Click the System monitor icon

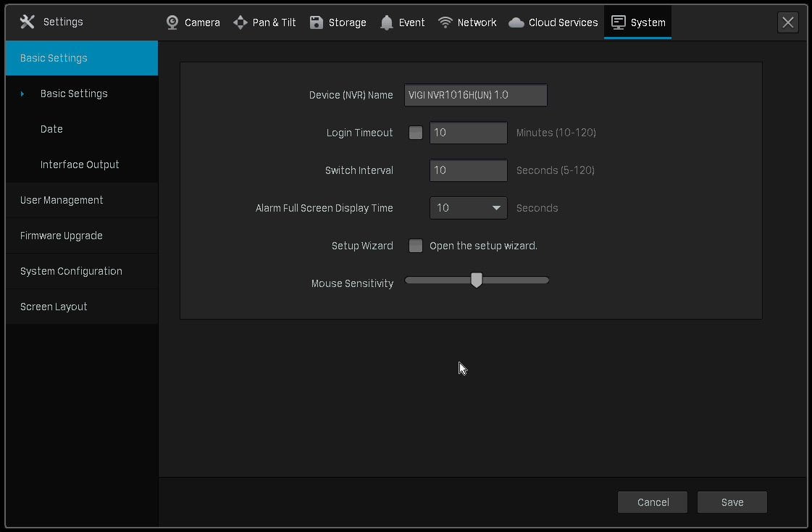619,22
